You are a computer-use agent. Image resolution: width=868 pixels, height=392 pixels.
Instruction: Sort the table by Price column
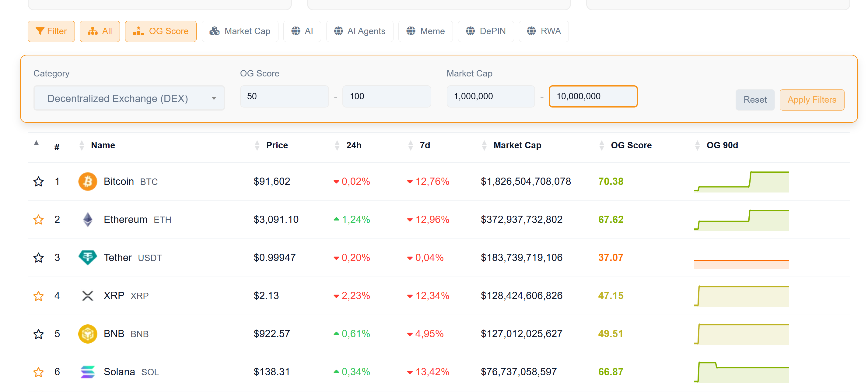[x=257, y=145]
